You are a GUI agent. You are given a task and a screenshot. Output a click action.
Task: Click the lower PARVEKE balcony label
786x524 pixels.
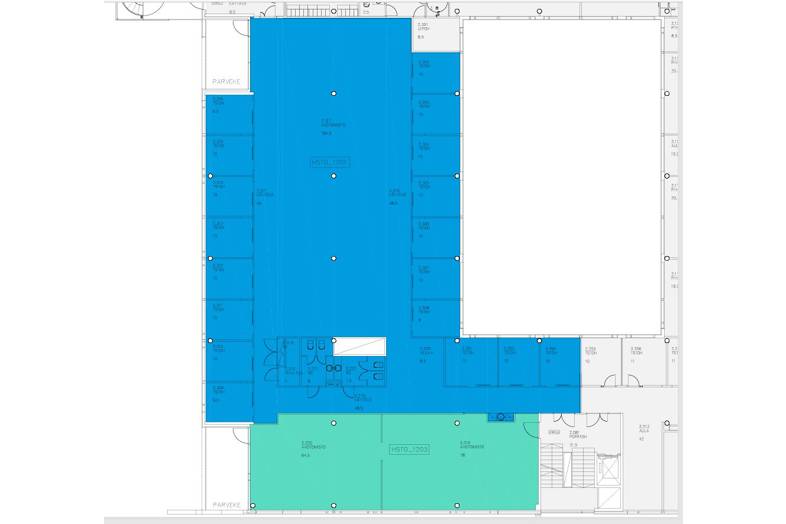(x=224, y=505)
